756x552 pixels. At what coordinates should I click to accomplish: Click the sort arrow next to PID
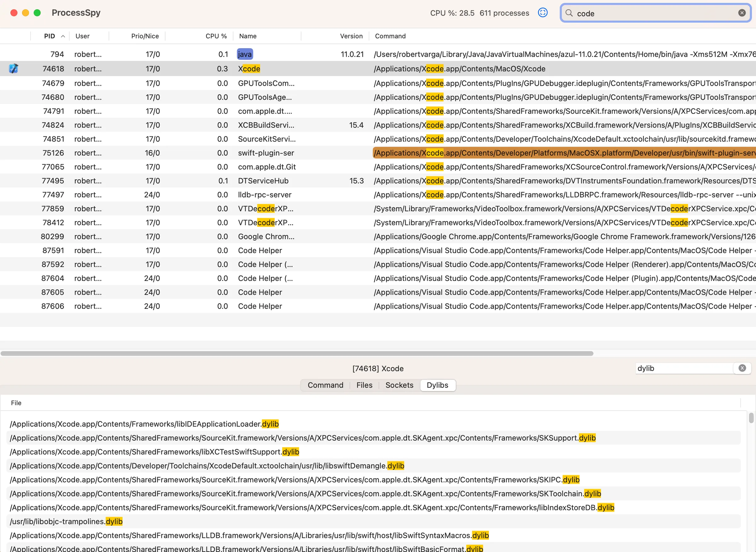pos(63,36)
